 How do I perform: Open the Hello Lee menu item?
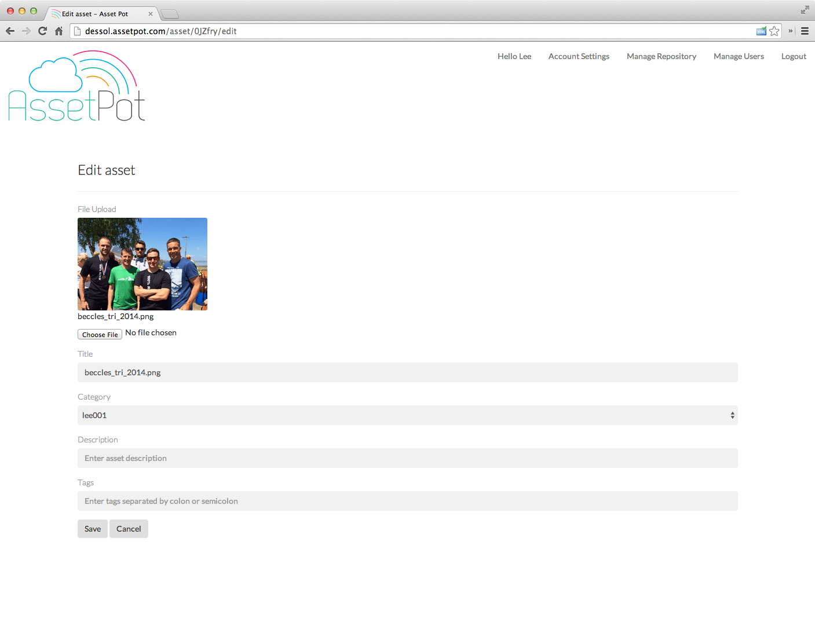514,56
